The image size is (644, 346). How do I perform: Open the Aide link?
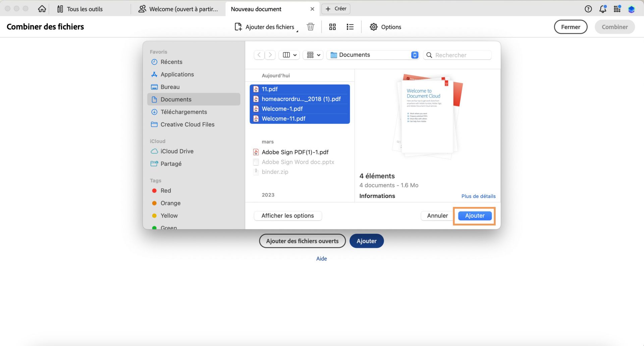click(x=321, y=259)
